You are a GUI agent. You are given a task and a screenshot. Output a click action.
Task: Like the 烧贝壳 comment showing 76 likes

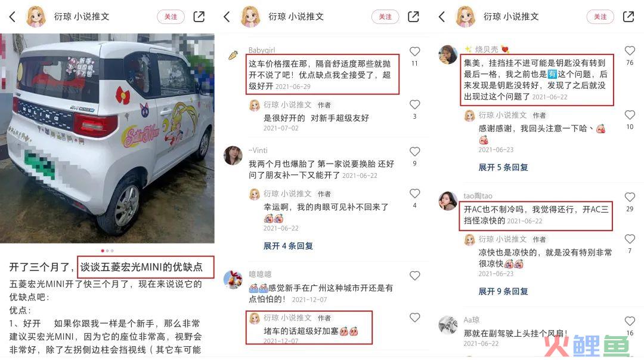(x=630, y=51)
